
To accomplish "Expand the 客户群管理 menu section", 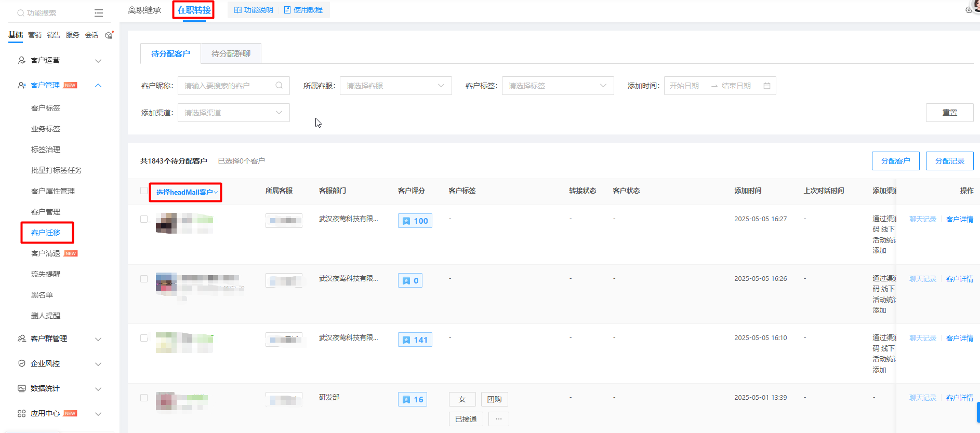I will [x=98, y=339].
